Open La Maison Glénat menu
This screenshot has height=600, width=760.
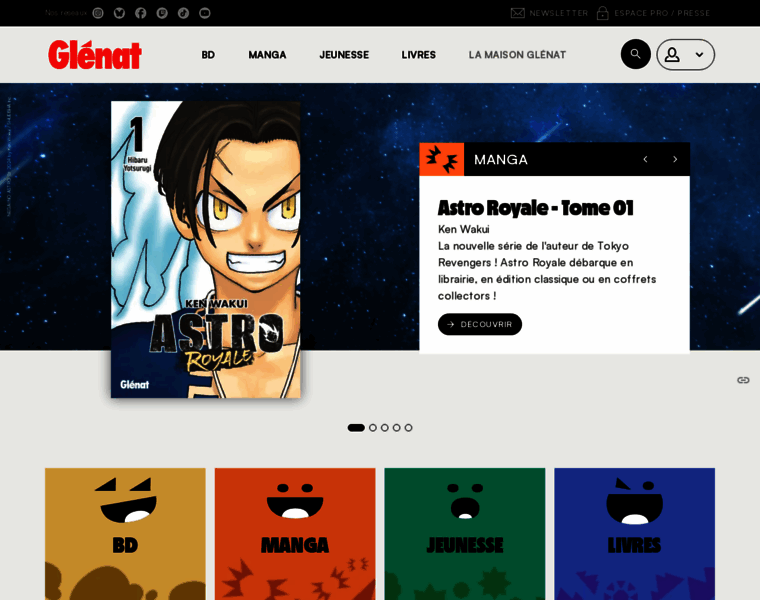tap(517, 55)
